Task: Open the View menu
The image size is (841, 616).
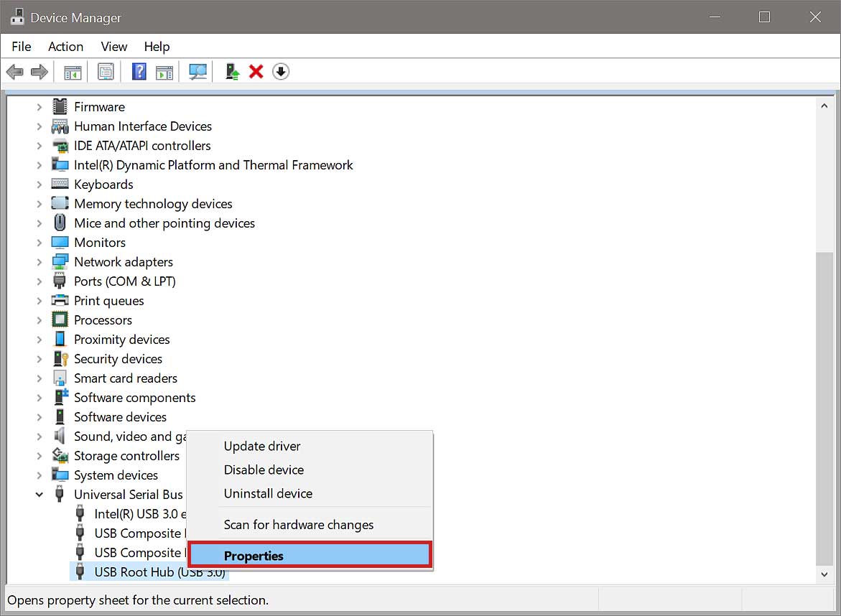Action: [113, 47]
